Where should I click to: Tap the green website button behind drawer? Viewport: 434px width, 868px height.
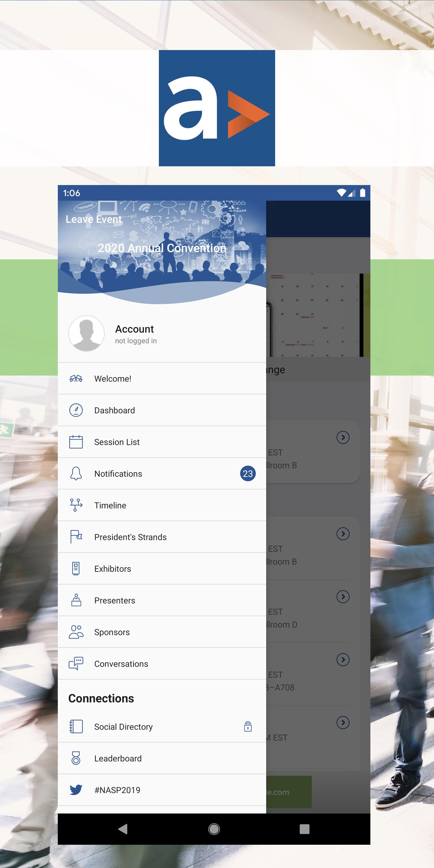(x=289, y=792)
